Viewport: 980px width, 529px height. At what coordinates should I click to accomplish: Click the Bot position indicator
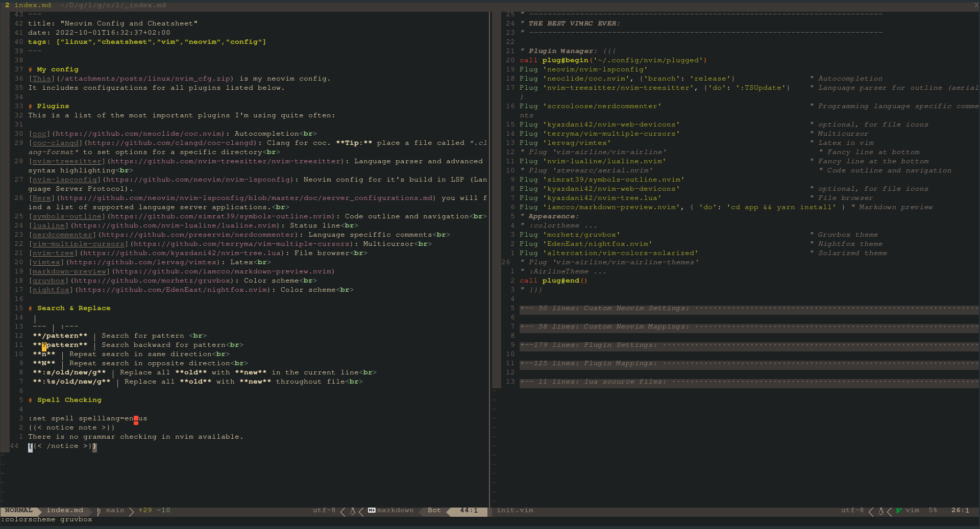coord(434,511)
